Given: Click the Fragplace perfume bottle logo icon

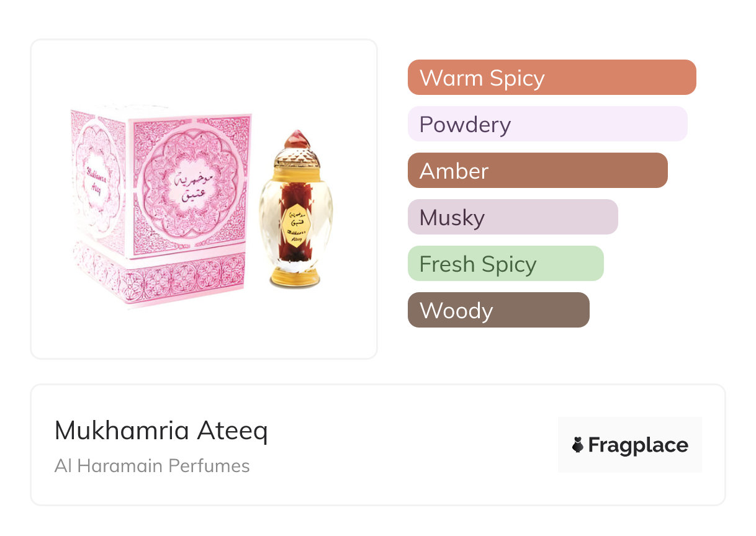Looking at the screenshot, I should (578, 445).
